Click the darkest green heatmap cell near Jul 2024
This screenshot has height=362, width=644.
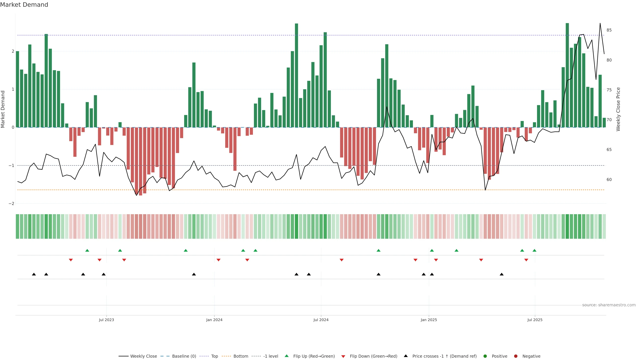[296, 226]
